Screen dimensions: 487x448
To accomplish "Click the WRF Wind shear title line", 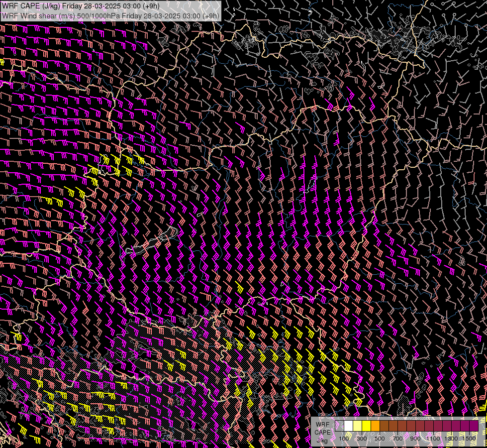I will point(110,16).
